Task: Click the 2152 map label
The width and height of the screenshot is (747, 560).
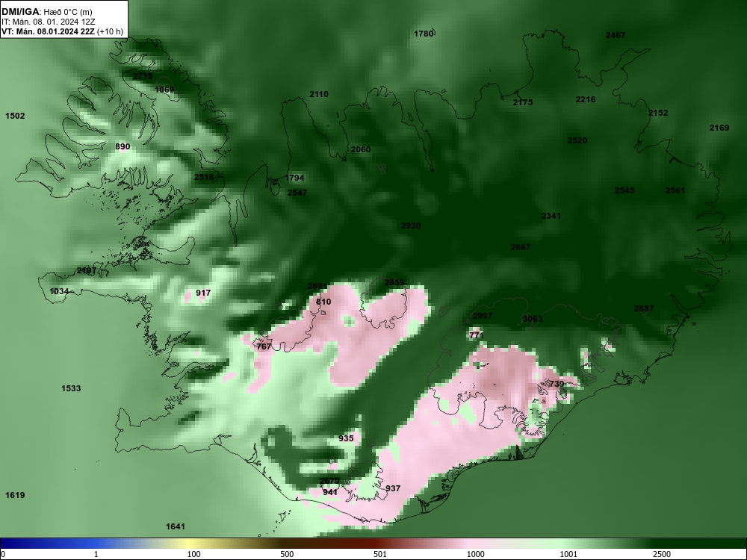Action: pyautogui.click(x=658, y=113)
